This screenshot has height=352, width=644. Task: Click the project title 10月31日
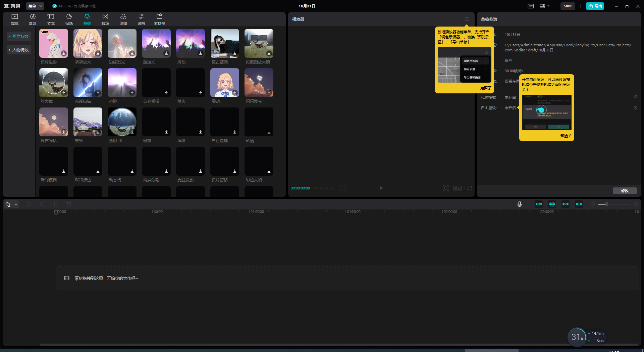click(x=307, y=6)
